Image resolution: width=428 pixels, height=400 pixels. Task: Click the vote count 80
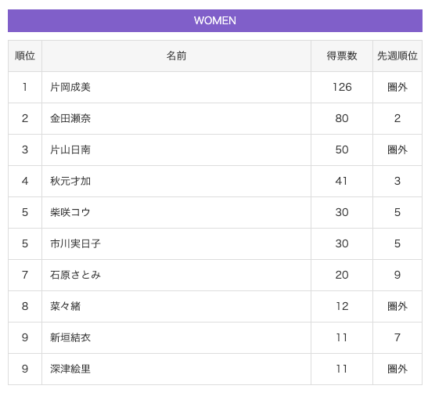tap(342, 118)
